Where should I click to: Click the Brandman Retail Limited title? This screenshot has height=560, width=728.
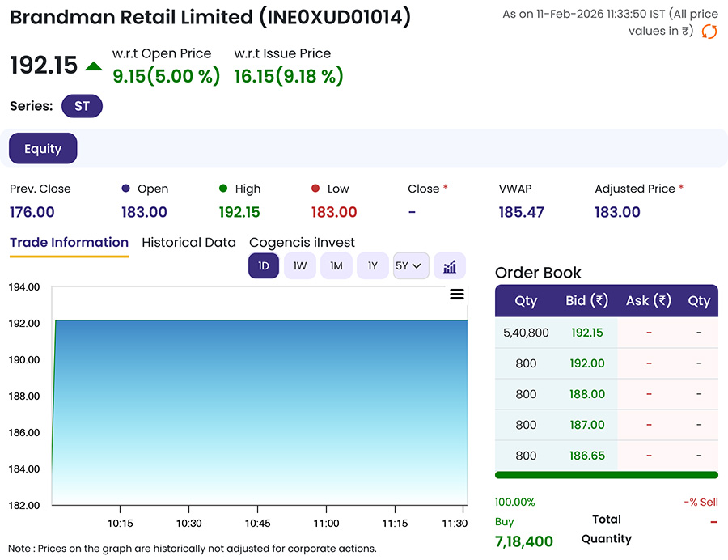(210, 18)
